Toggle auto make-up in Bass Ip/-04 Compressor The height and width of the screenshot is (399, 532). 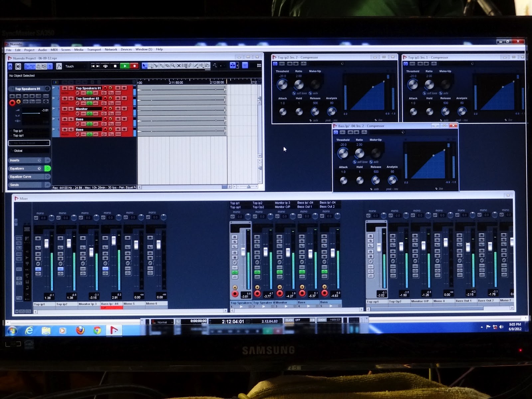pyautogui.click(x=371, y=162)
